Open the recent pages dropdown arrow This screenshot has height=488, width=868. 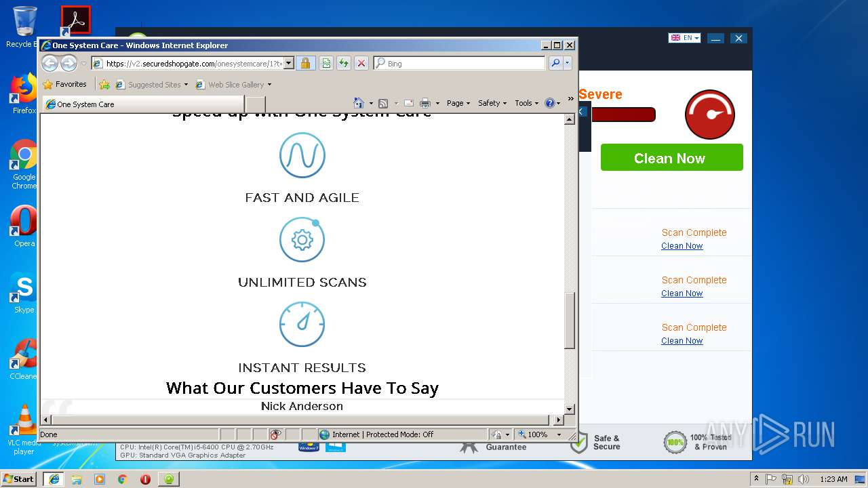point(83,64)
